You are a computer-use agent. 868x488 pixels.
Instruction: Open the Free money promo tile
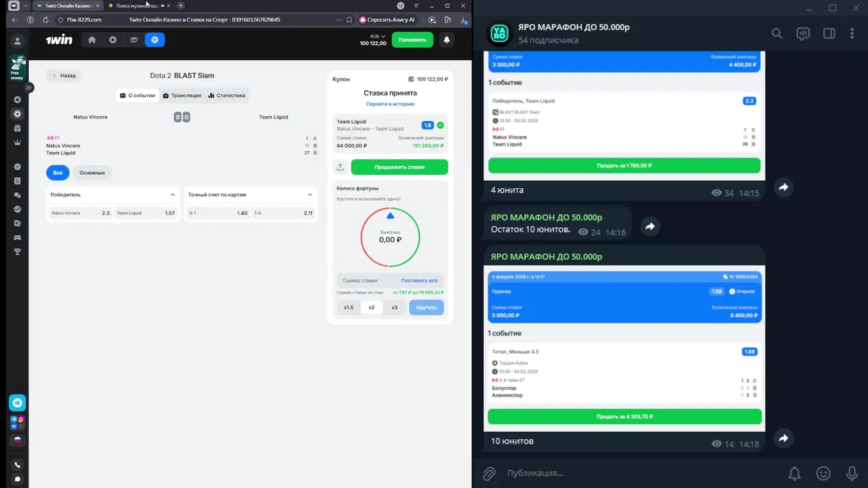point(18,68)
